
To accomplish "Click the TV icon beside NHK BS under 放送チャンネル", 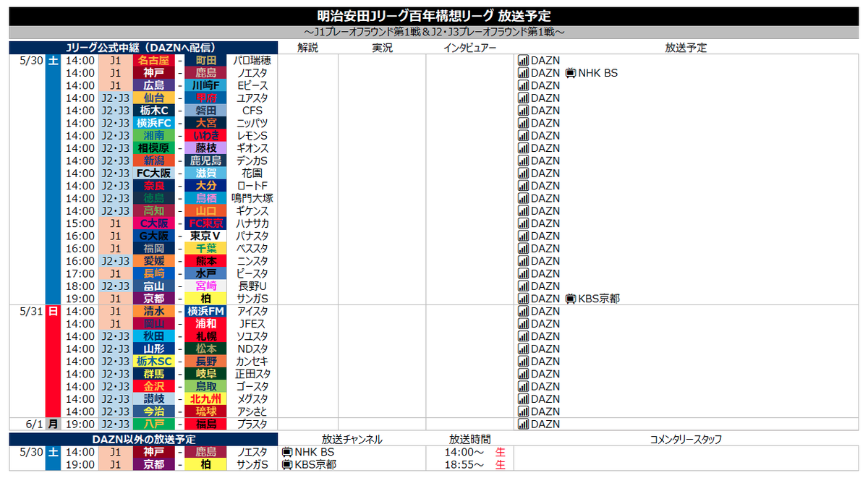I will 287,452.
